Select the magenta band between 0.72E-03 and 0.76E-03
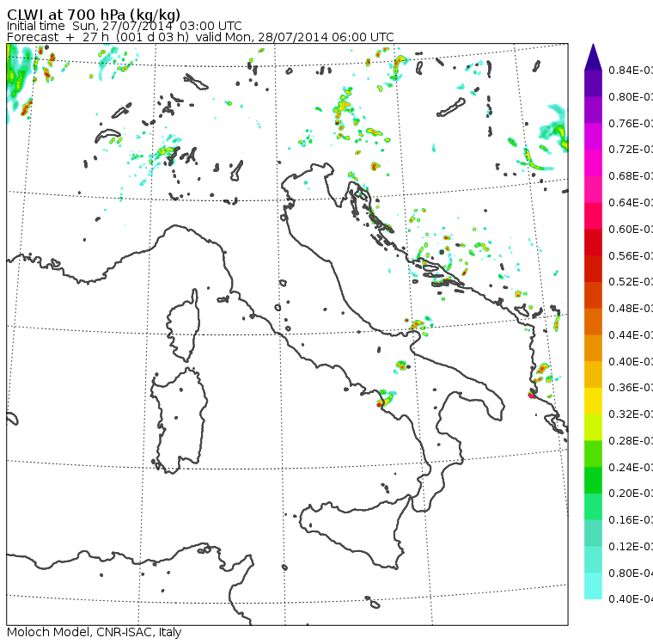Viewport: 653px width, 644px height. [x=593, y=137]
